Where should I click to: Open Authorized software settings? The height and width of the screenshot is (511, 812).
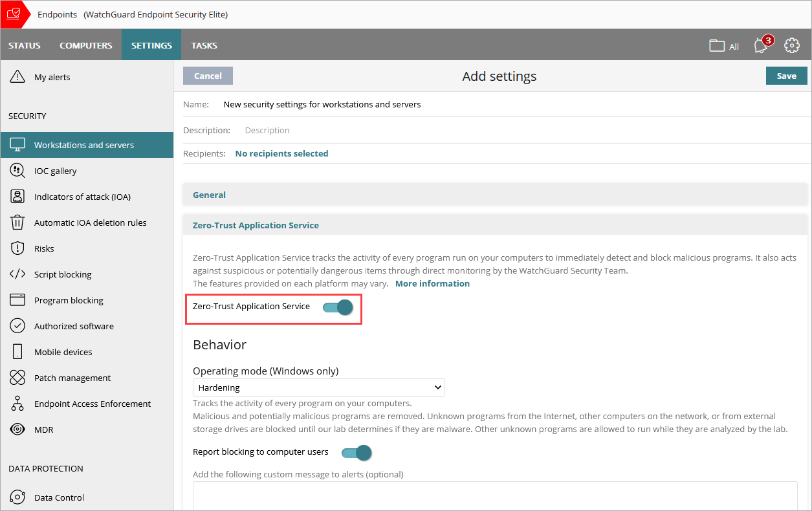coord(74,325)
